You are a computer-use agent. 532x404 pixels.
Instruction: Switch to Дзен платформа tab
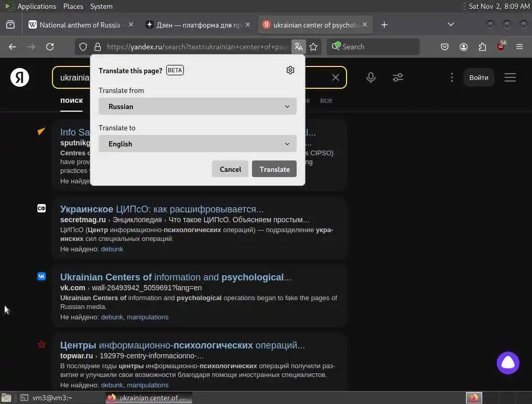198,25
